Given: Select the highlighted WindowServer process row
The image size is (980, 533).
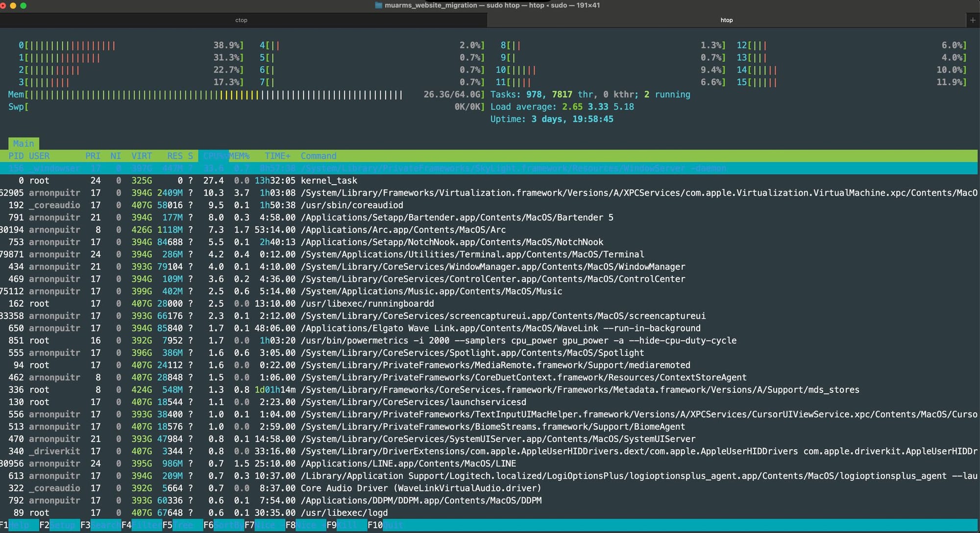Looking at the screenshot, I should pos(489,168).
